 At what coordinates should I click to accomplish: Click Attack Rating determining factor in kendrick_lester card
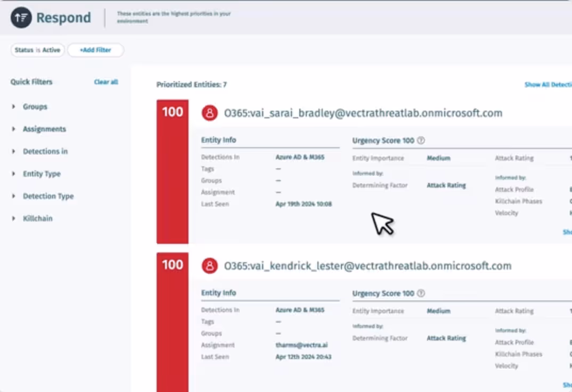pos(446,338)
